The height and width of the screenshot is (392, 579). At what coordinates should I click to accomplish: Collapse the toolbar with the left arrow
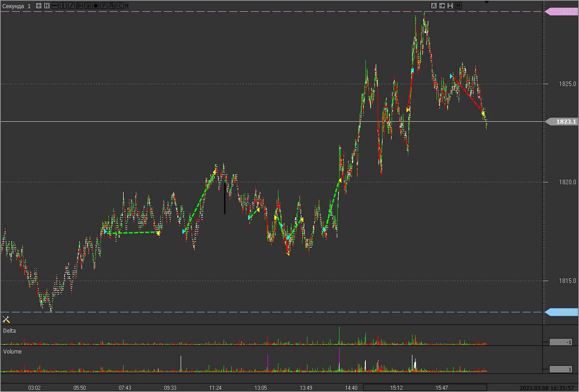point(126,5)
